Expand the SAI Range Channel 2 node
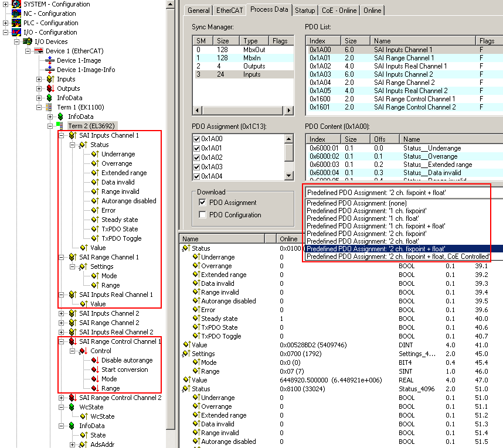This screenshot has width=503, height=448. point(62,323)
